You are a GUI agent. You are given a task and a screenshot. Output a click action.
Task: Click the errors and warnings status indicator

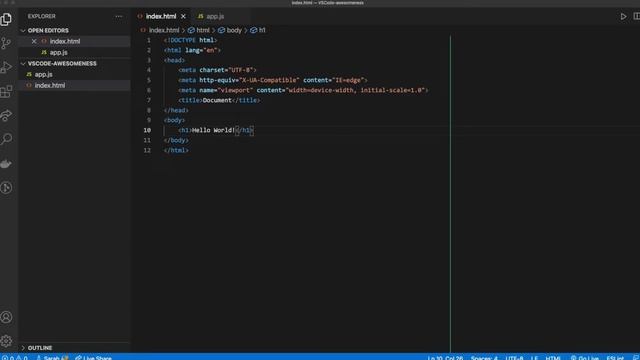(14, 358)
